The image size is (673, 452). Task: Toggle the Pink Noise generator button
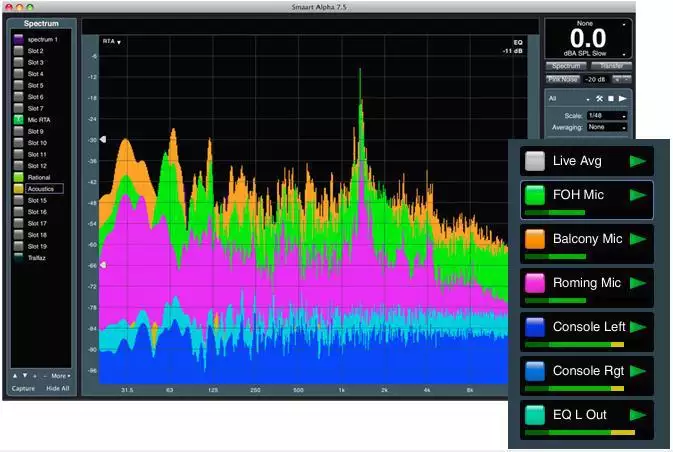tap(563, 79)
